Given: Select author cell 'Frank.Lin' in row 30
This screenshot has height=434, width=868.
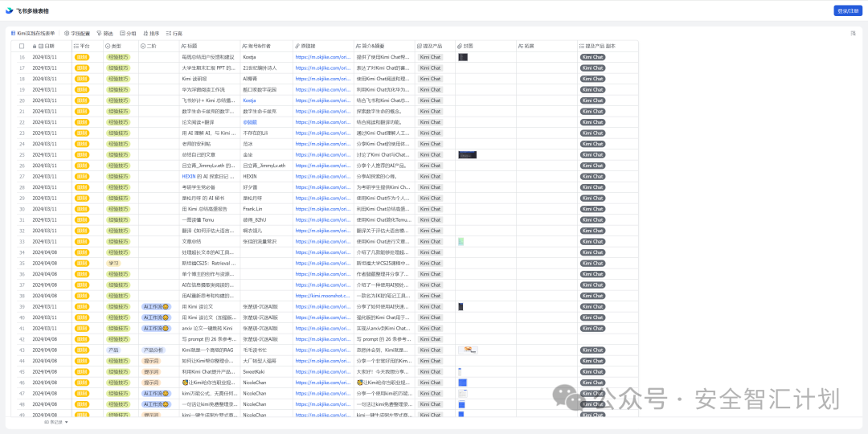Looking at the screenshot, I should tap(266, 209).
